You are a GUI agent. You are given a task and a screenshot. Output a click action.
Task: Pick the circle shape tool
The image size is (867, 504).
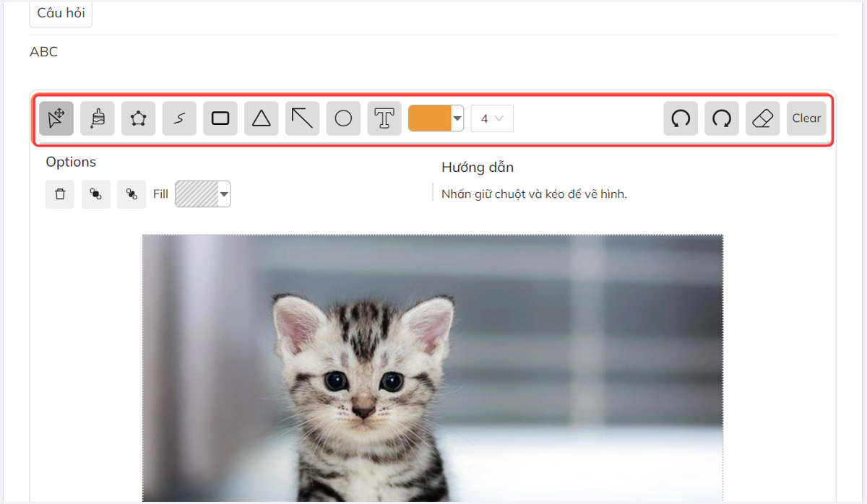click(x=343, y=118)
